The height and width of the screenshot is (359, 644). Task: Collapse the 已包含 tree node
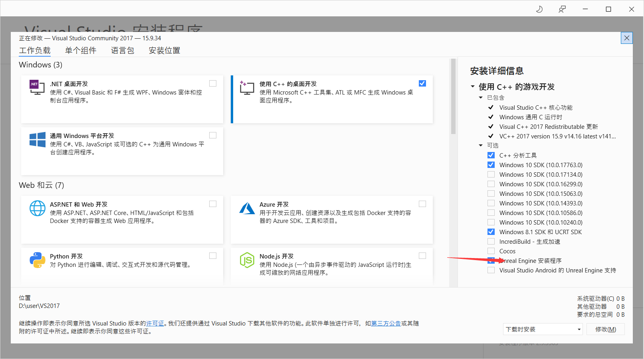(481, 98)
